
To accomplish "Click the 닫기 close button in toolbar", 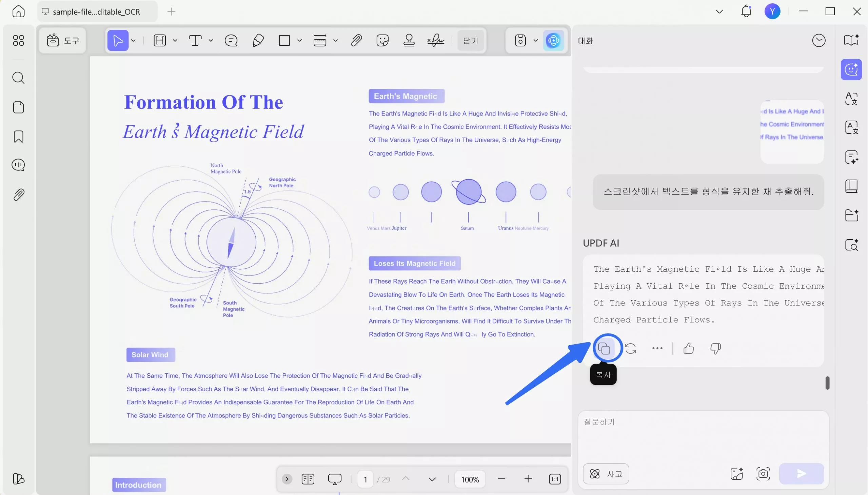I will point(470,40).
